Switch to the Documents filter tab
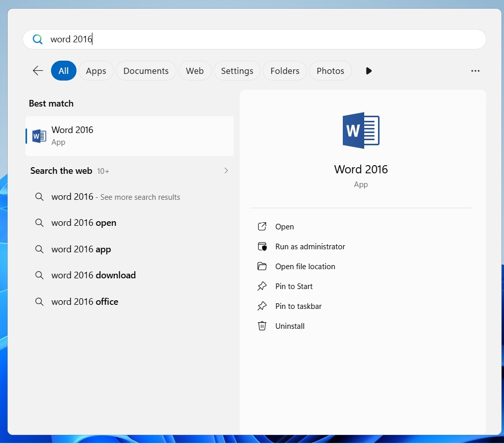 click(146, 71)
